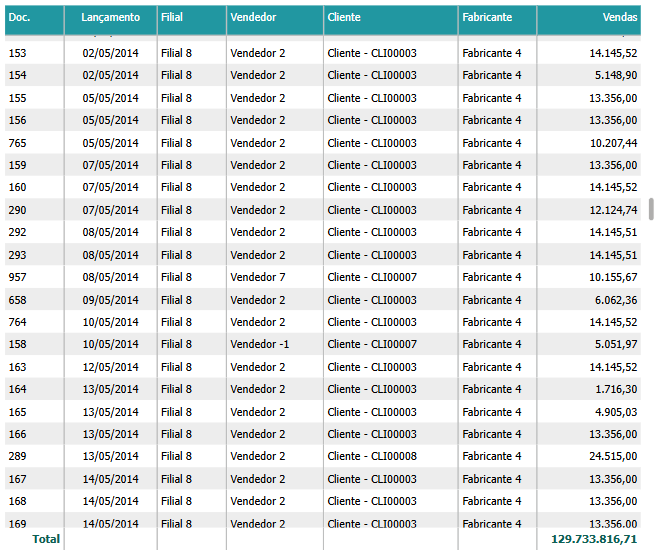Viewport: 658px width, 553px height.
Task: Select the Fabricante column header
Action: pos(487,18)
